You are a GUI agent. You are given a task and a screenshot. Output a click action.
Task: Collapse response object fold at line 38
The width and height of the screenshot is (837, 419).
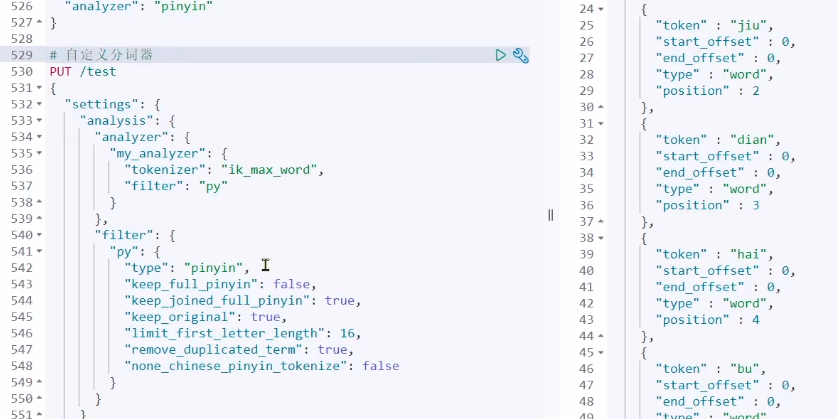pos(601,238)
